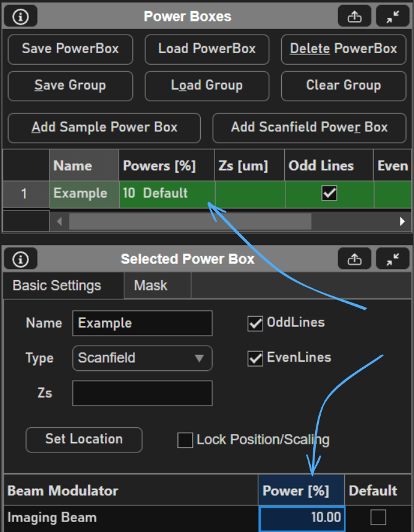This screenshot has height=532, width=414.
Task: Collapse the Selected Power Box panel
Action: (393, 259)
